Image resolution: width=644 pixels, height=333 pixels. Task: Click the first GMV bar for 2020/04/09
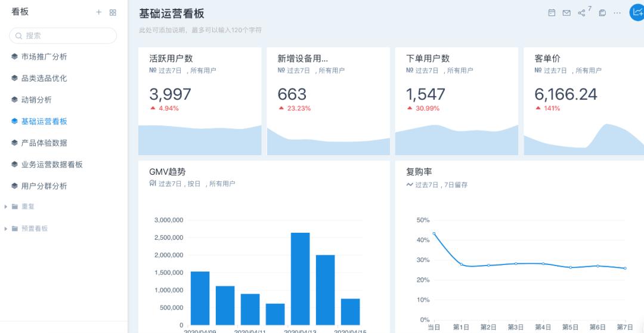[200, 298]
